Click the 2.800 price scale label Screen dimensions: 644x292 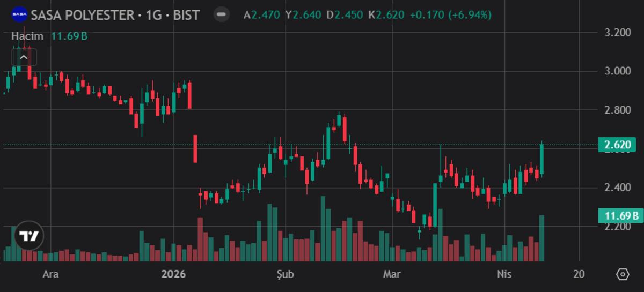(x=617, y=110)
